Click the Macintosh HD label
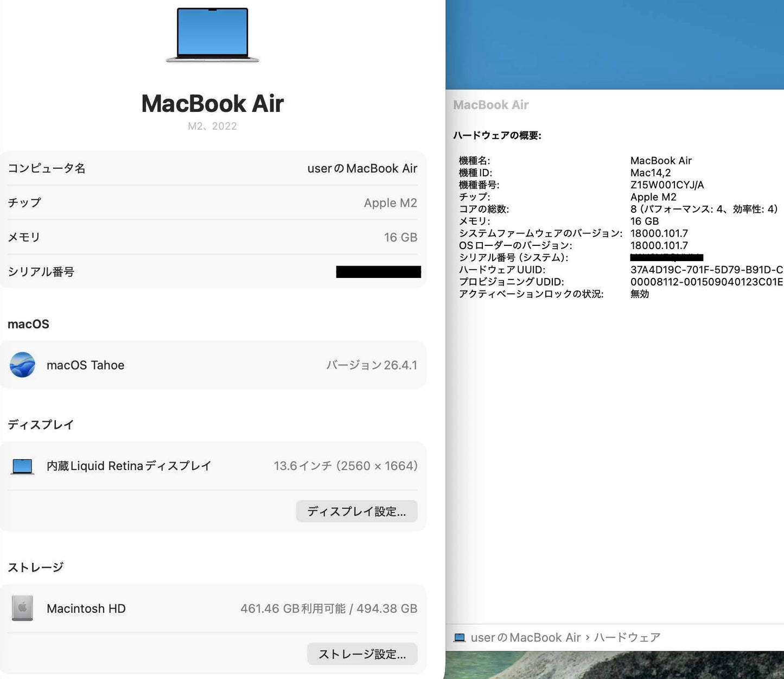 tap(86, 608)
